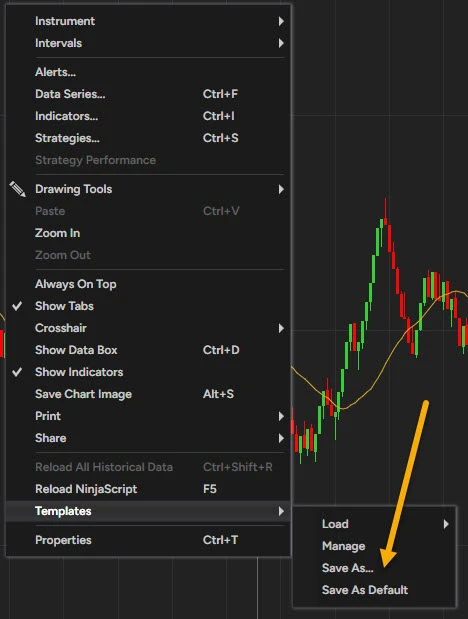Open the Indicators... dialog
The height and width of the screenshot is (619, 468).
[x=149, y=116]
